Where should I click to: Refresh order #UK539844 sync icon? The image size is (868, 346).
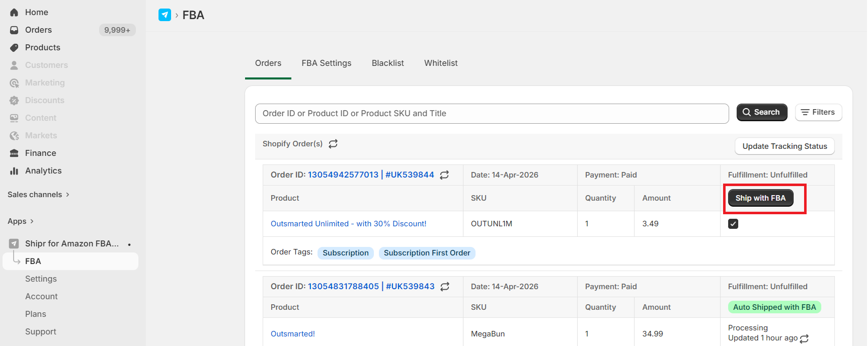[x=444, y=175]
